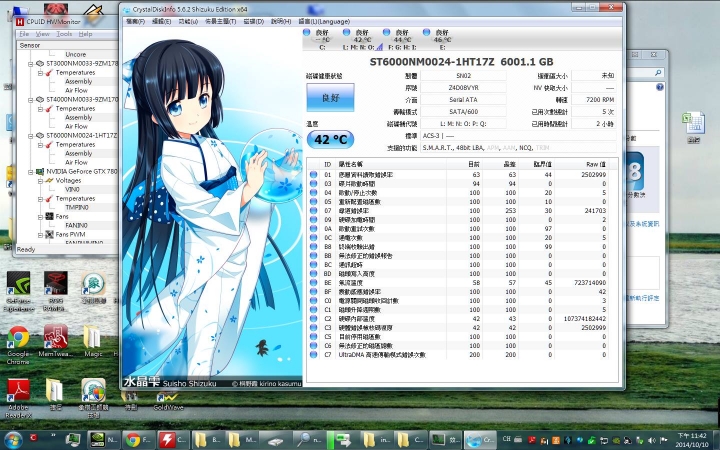Open the Magic folder on desktop

[x=93, y=341]
